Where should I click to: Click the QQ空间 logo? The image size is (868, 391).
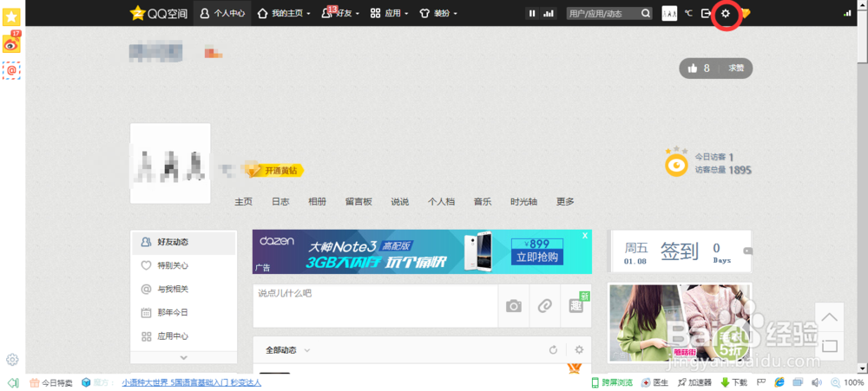click(x=159, y=13)
